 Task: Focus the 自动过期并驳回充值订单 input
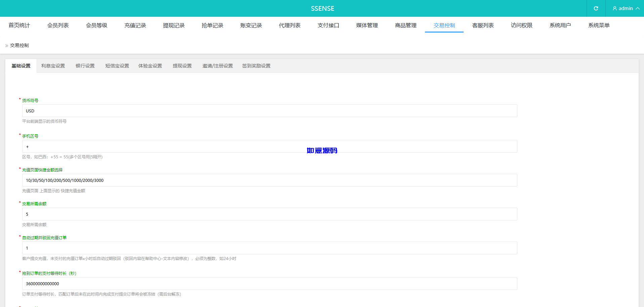point(269,248)
